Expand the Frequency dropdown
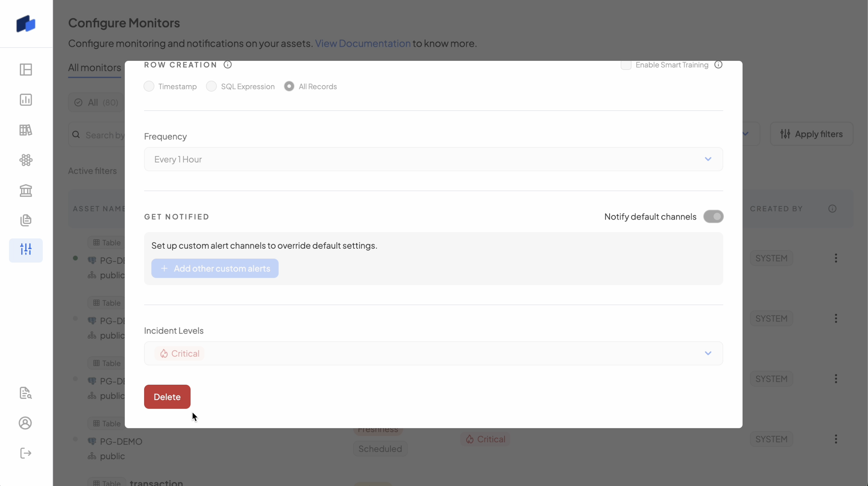The image size is (868, 486). click(433, 159)
